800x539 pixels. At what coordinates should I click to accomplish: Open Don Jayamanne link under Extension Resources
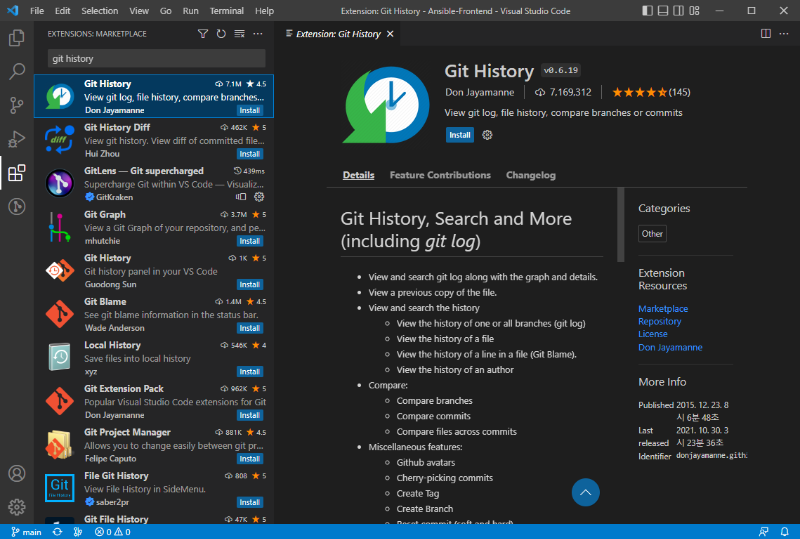click(670, 348)
